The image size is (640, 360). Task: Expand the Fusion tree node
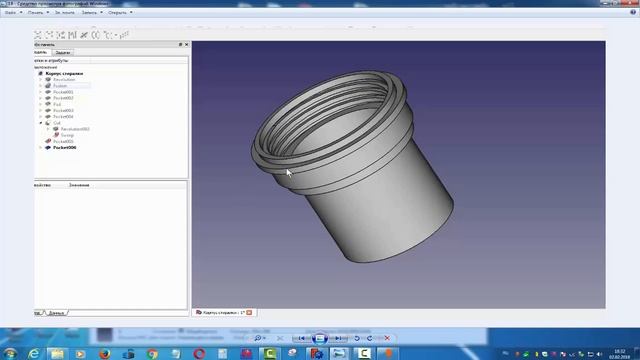(40, 86)
